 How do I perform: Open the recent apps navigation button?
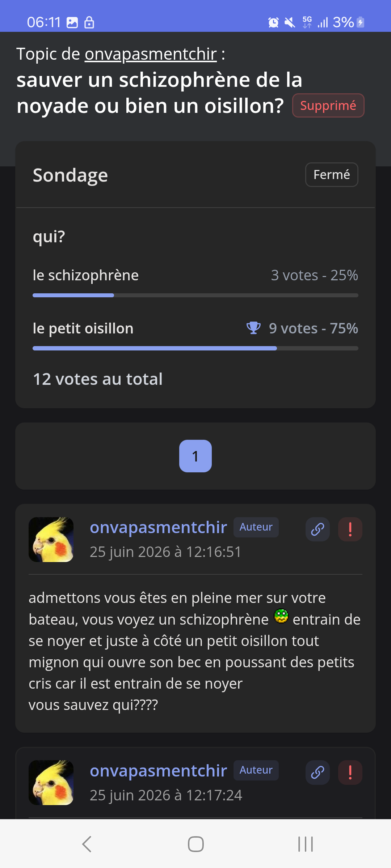pyautogui.click(x=305, y=844)
